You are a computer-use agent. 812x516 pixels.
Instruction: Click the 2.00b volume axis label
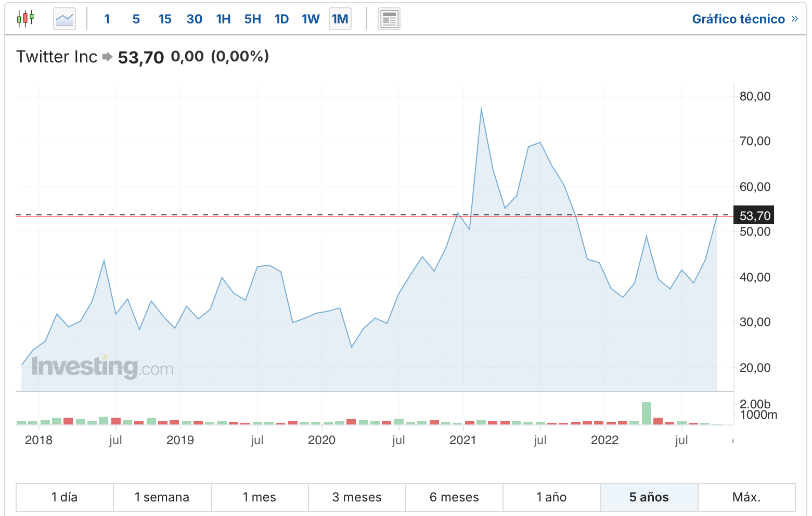pos(755,404)
